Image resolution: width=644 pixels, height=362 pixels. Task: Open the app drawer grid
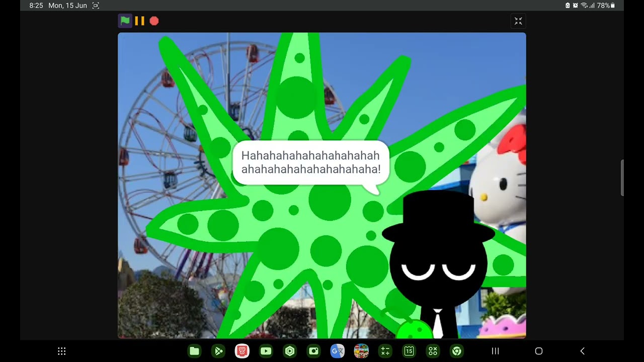point(61,351)
